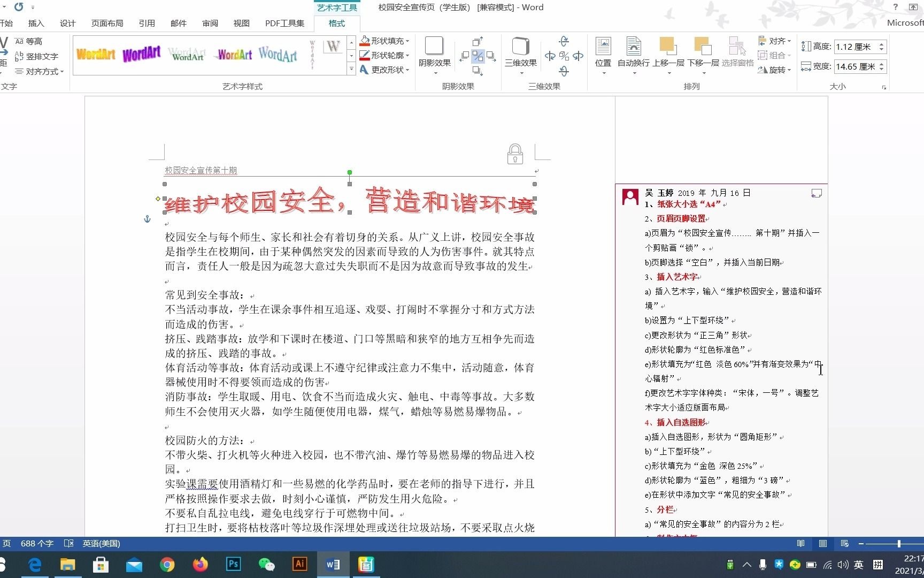Open 旋转 rotate dropdown

pos(774,70)
